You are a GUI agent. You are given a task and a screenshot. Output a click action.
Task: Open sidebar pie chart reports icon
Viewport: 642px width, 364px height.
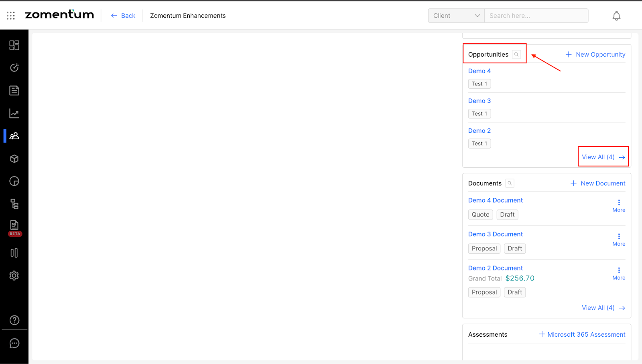(x=14, y=181)
